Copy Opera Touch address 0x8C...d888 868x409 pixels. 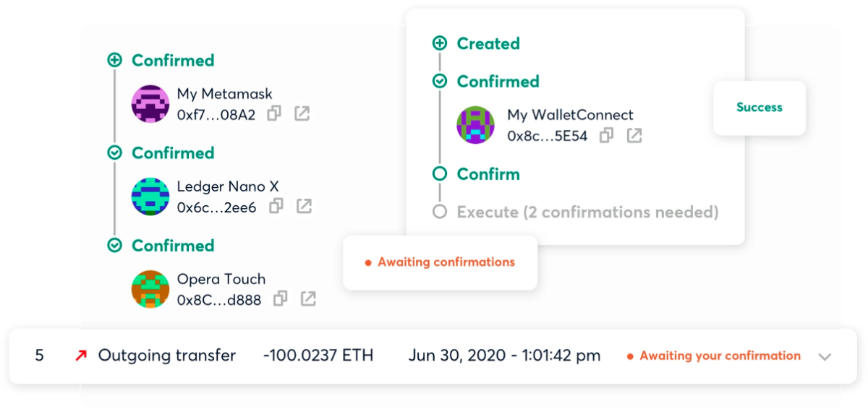tap(280, 299)
